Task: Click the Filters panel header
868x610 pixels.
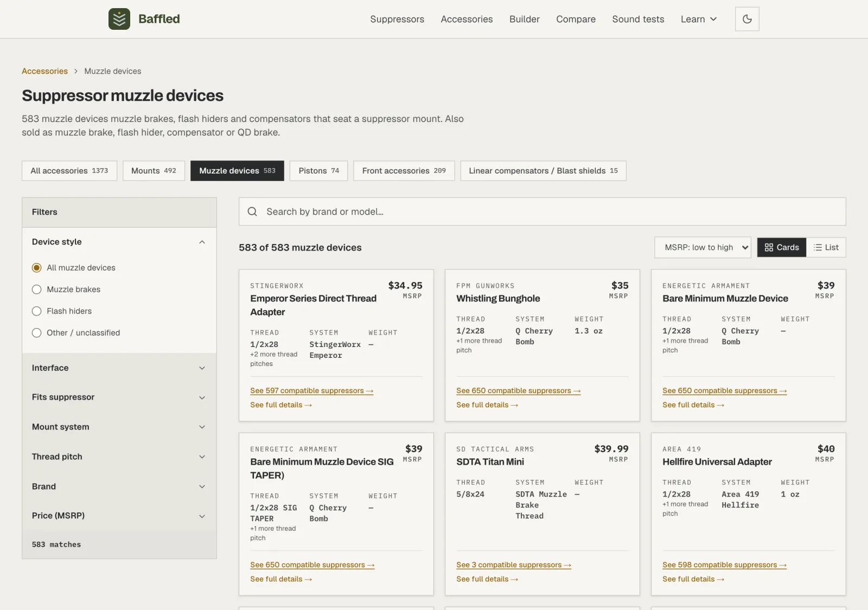Action: pyautogui.click(x=119, y=213)
